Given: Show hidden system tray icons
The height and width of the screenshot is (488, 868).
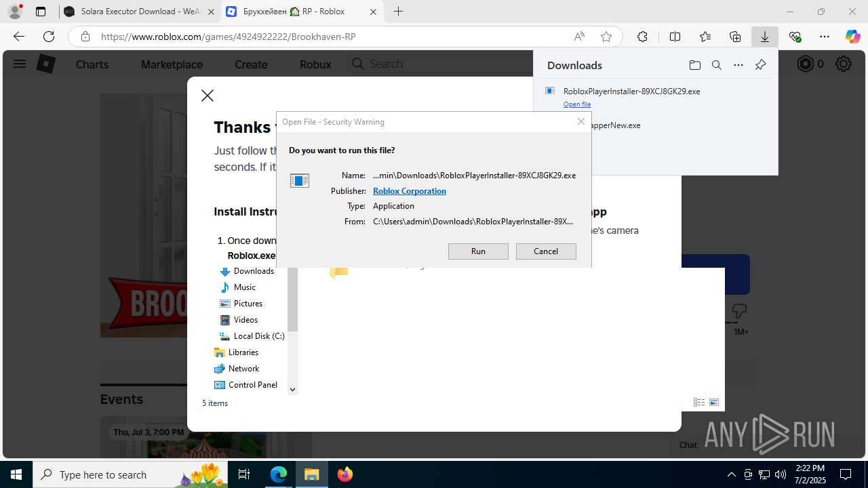Looking at the screenshot, I should (731, 474).
